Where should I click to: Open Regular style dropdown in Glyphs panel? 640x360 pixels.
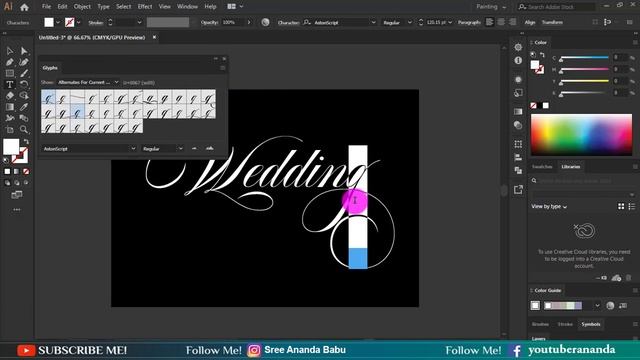coord(162,149)
